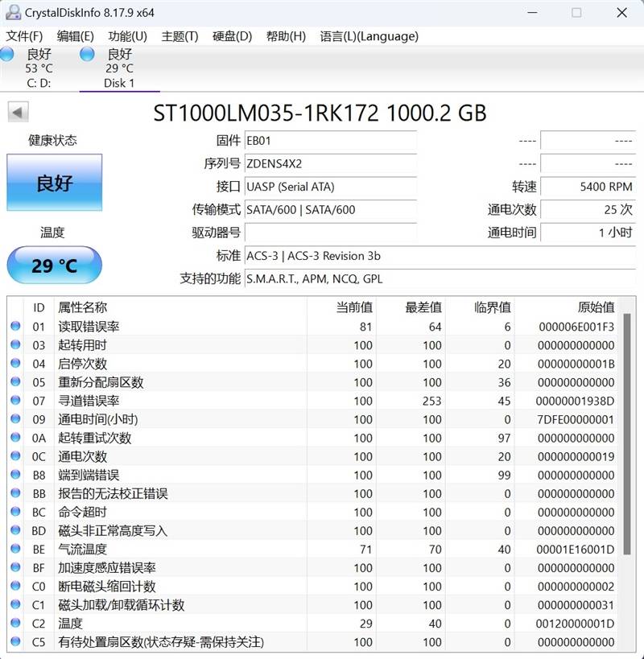The width and height of the screenshot is (644, 659).
Task: Click the 最差值 column header
Action: tap(411, 307)
